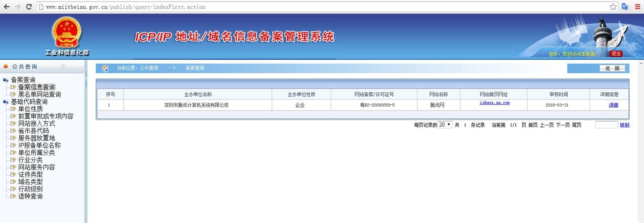
Task: Go back with the browser back arrow
Action: pos(6,7)
